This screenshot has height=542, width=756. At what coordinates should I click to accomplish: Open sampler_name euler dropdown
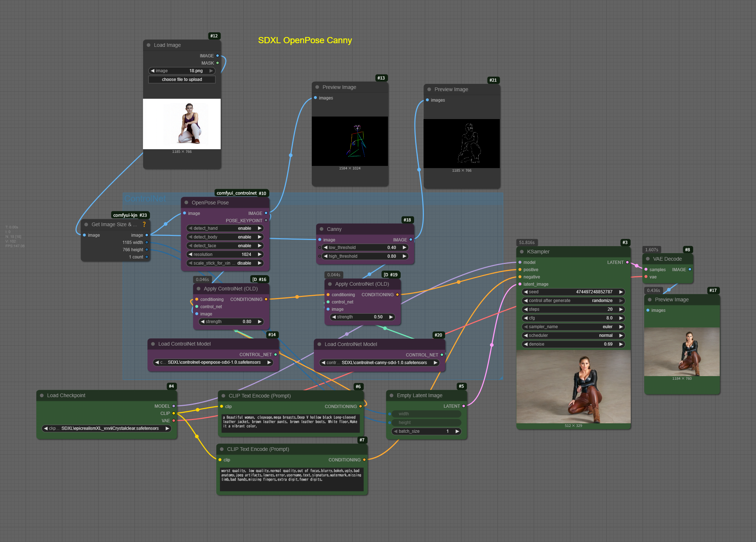pos(573,327)
